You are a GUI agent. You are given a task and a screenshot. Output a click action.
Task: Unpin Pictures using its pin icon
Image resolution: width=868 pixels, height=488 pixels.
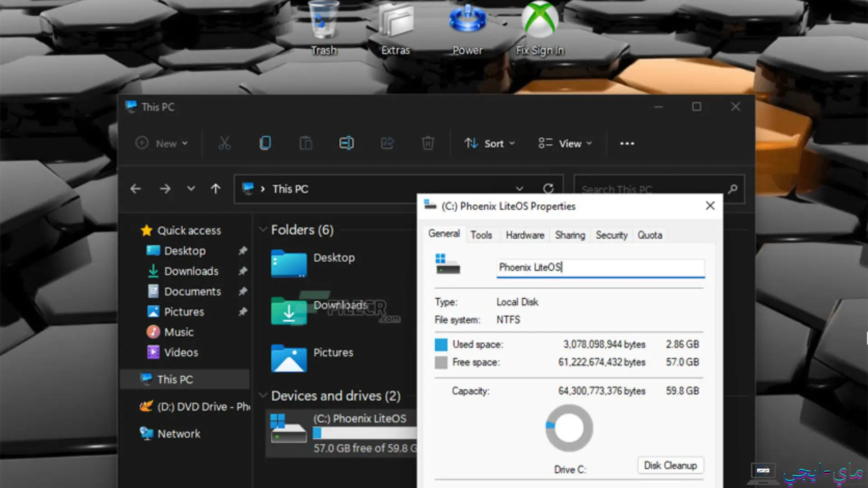243,311
